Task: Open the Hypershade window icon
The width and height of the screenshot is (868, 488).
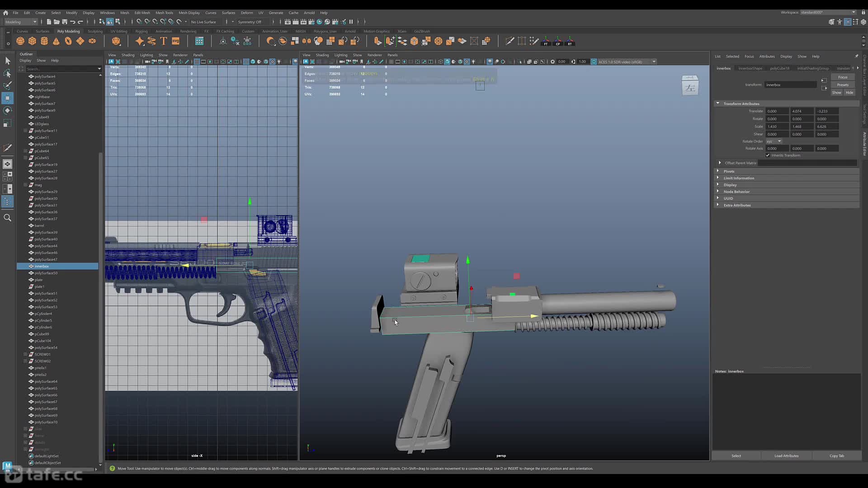Action: click(320, 22)
